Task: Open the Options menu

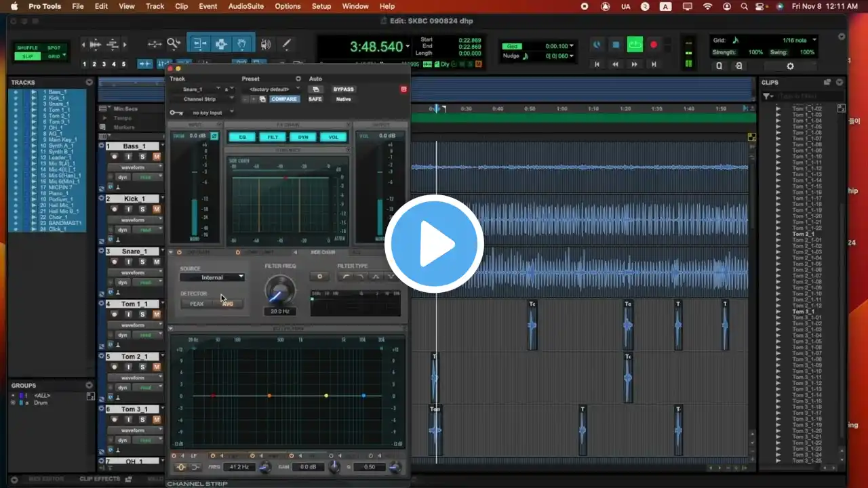Action: coord(288,6)
